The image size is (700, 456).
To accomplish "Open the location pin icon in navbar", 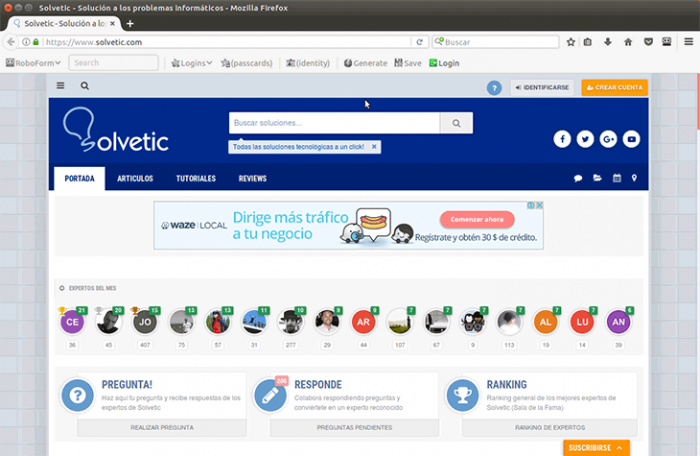I will (x=634, y=178).
